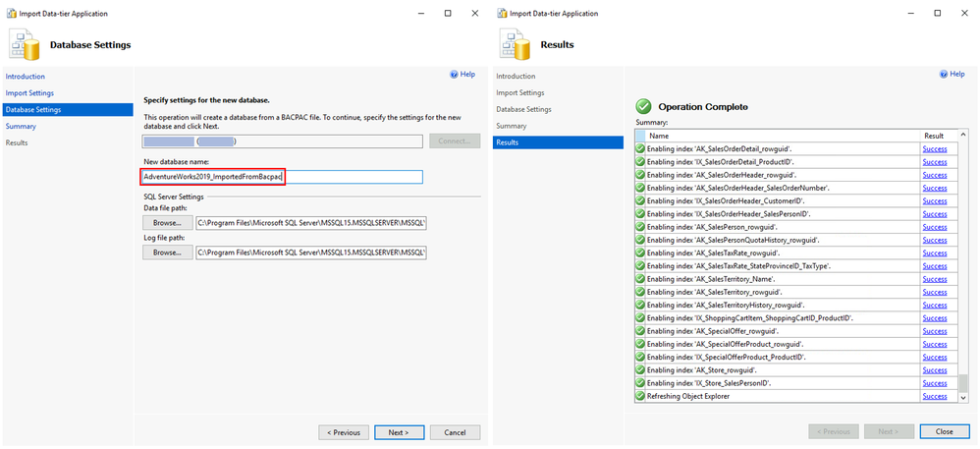Screen dimensions: 980x449
Task: Click the database icon beside Database Settings title
Action: point(27,44)
